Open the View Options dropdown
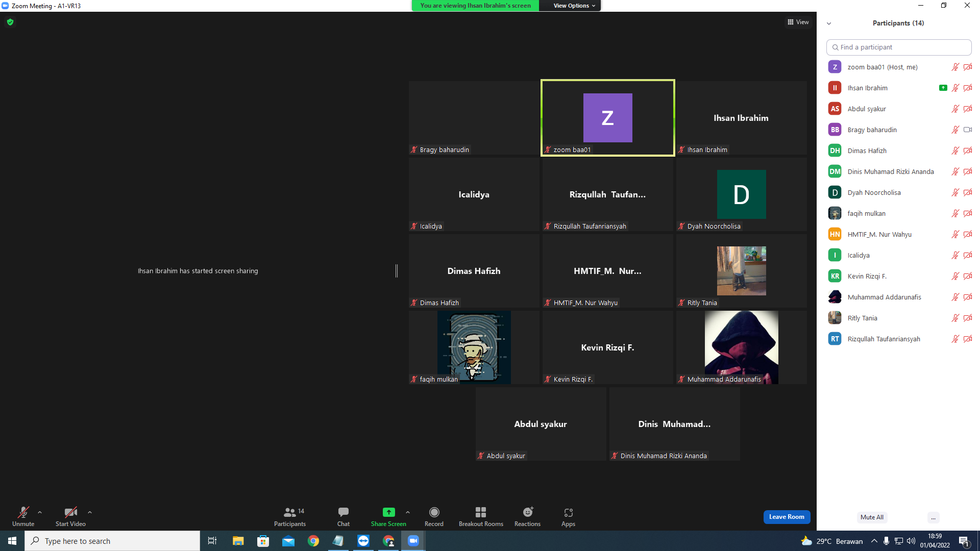This screenshot has width=980, height=551. click(574, 6)
